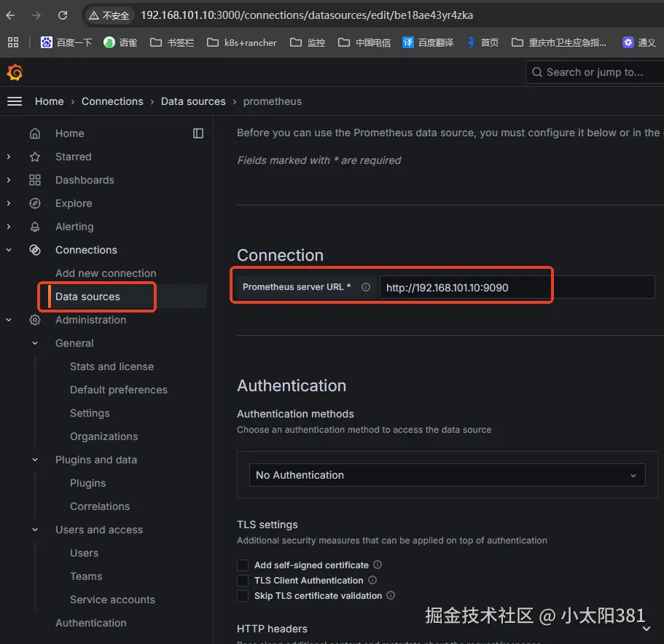Click the Alerting bell icon

[x=35, y=227]
